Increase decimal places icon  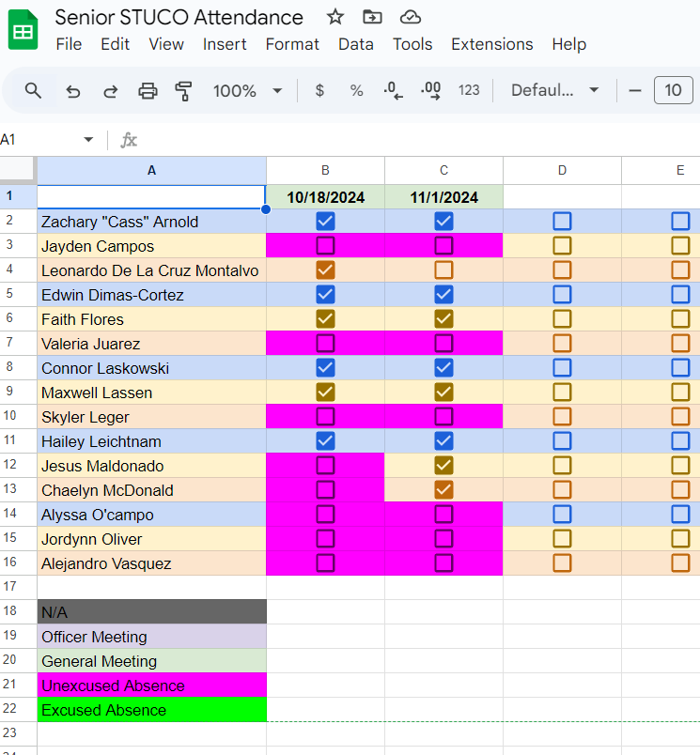(430, 90)
